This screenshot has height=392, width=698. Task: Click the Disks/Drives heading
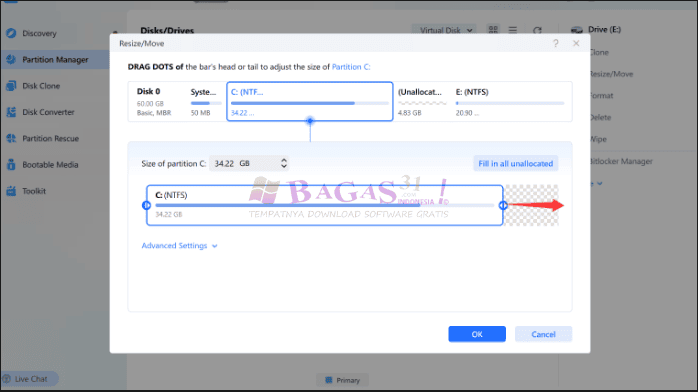click(x=167, y=30)
